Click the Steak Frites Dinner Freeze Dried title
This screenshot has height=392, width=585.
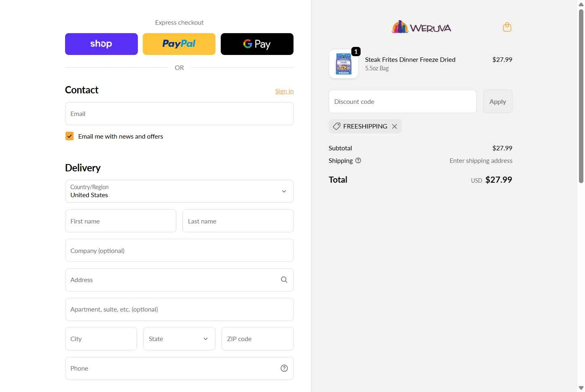click(410, 59)
